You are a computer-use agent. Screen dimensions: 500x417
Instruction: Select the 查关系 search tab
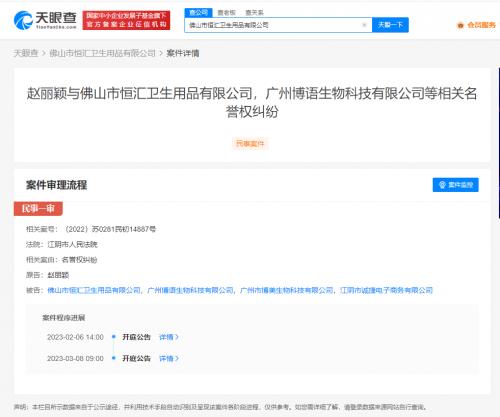(x=254, y=13)
